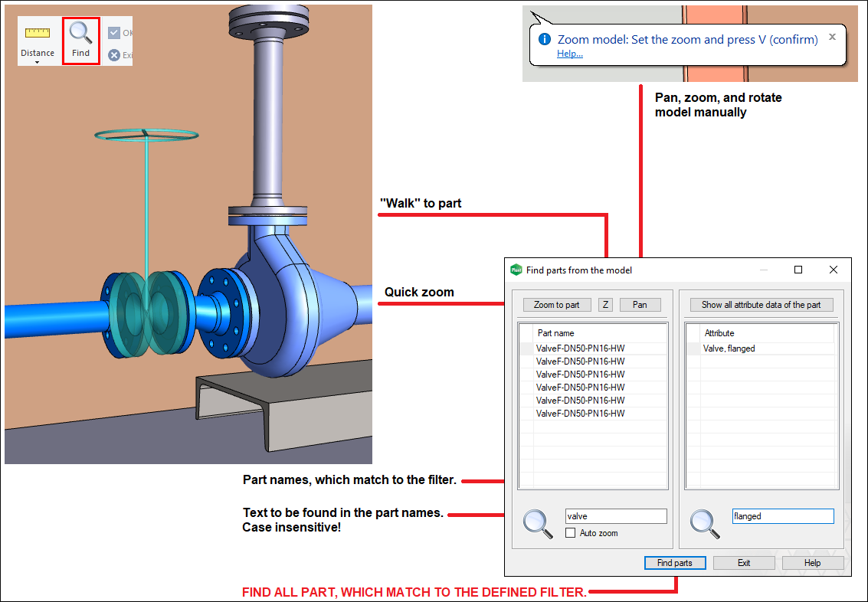The image size is (868, 602).
Task: Click the Z walk-to-part button
Action: tap(605, 305)
